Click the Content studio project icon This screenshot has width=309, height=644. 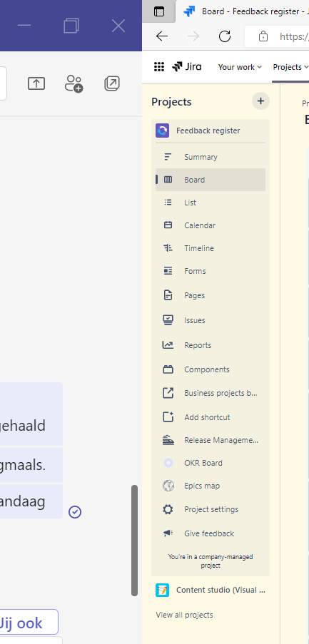pos(162,591)
